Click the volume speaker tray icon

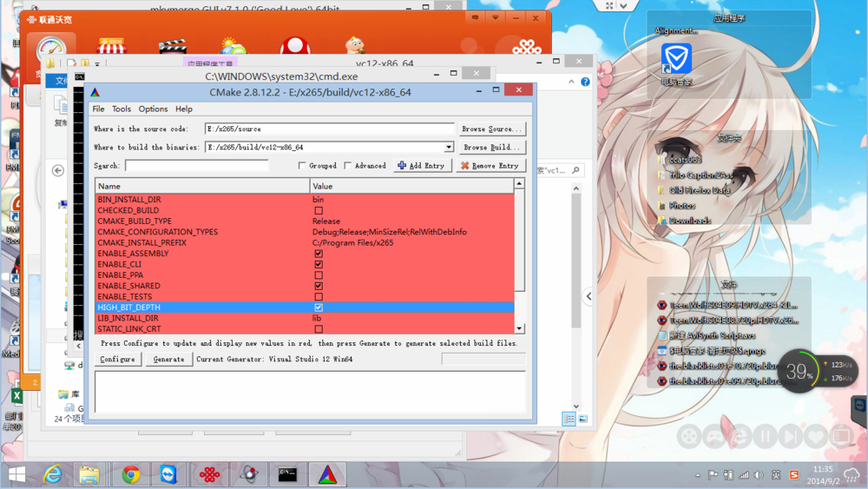[759, 474]
